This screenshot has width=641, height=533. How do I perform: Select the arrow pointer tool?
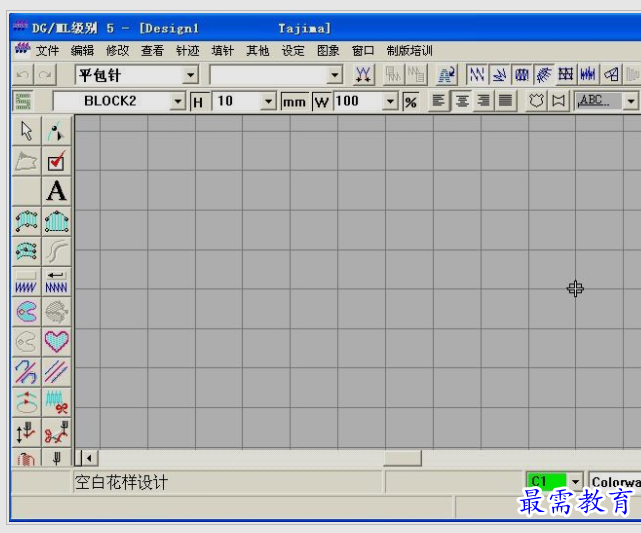(x=27, y=131)
